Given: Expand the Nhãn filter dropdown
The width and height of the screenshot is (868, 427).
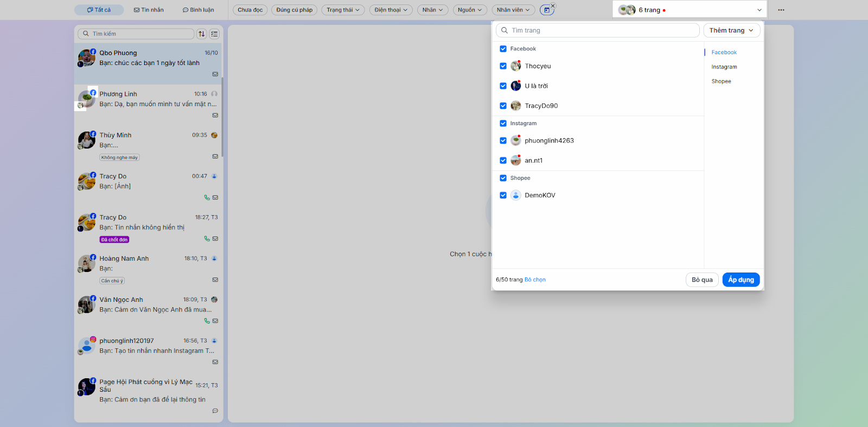Looking at the screenshot, I should [x=432, y=10].
